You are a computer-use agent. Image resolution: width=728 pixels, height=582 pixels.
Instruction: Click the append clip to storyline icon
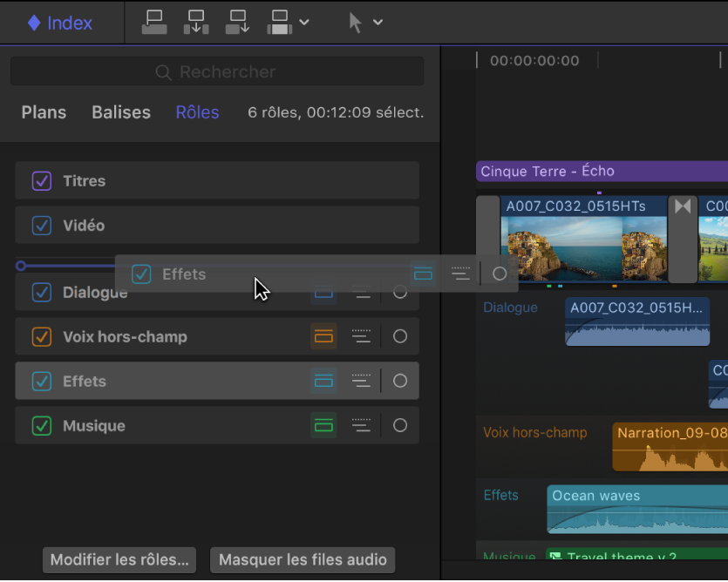point(237,22)
